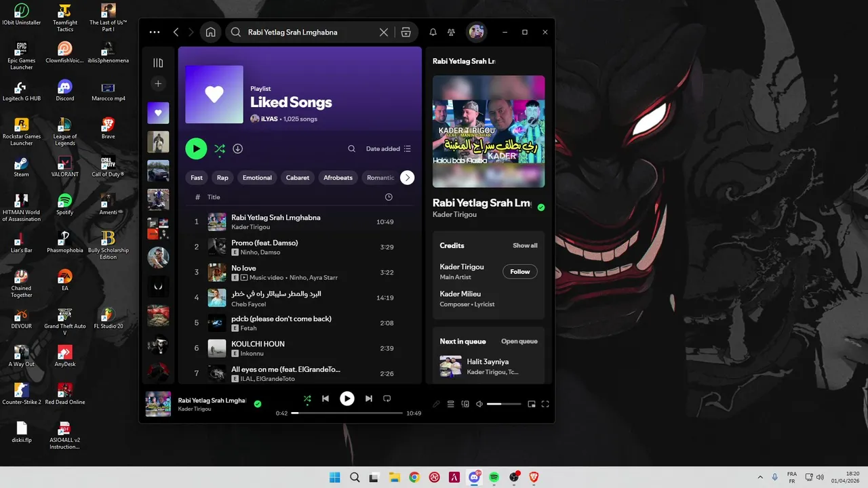Skip to the next track
This screenshot has height=488, width=868.
(369, 399)
